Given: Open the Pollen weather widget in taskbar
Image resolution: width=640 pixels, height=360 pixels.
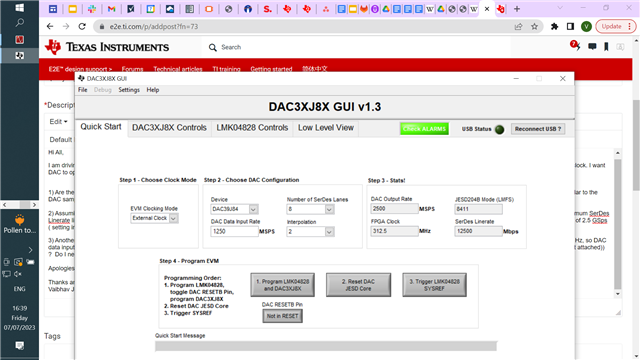Looking at the screenshot, I should click(x=19, y=224).
